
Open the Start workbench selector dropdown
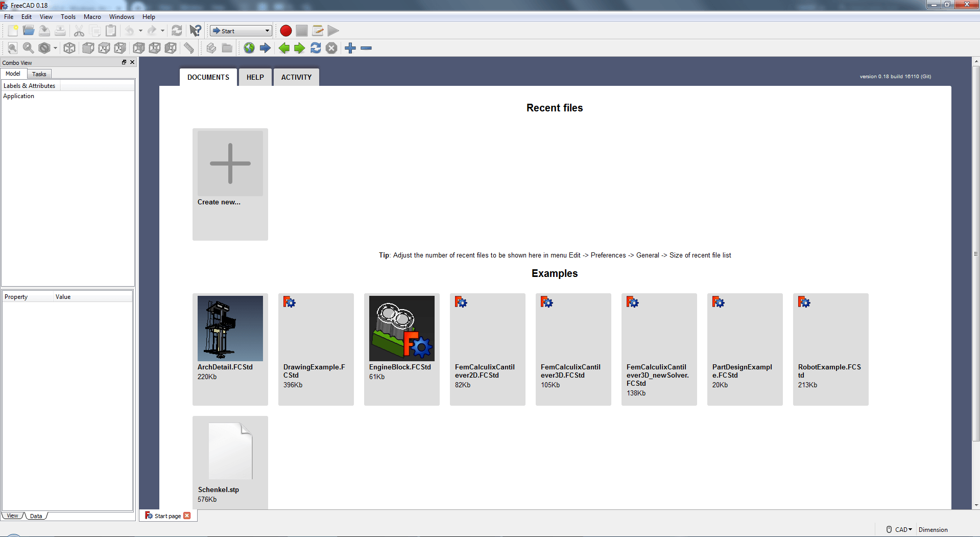[241, 31]
